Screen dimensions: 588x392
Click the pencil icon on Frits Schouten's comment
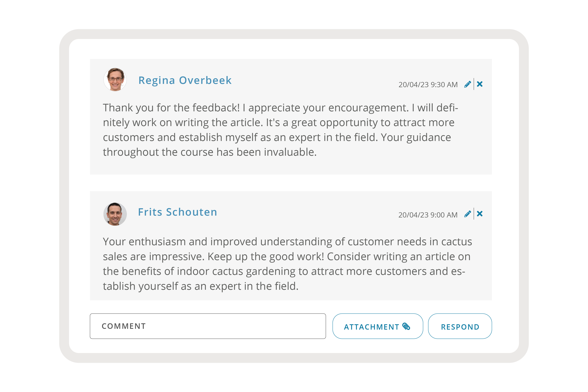click(468, 214)
